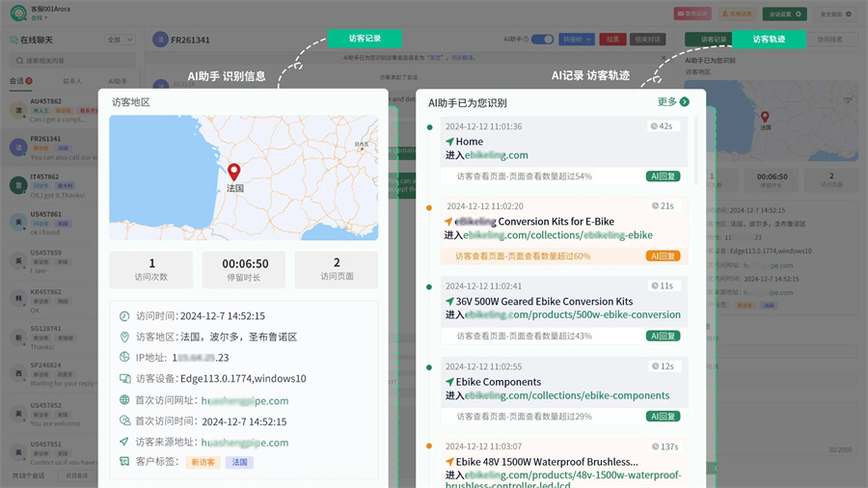Open the 500w-ebike-conversion product link
868x488 pixels.
coord(573,314)
